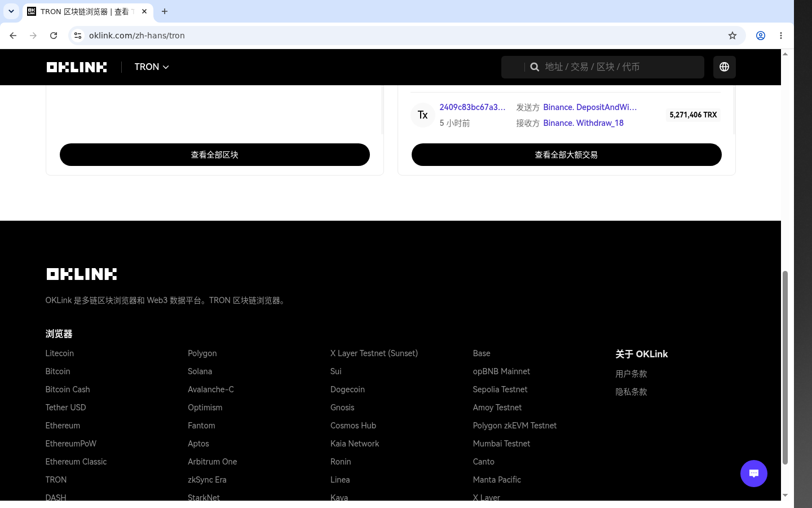
Task: Open the Linea explorer link
Action: pyautogui.click(x=340, y=480)
